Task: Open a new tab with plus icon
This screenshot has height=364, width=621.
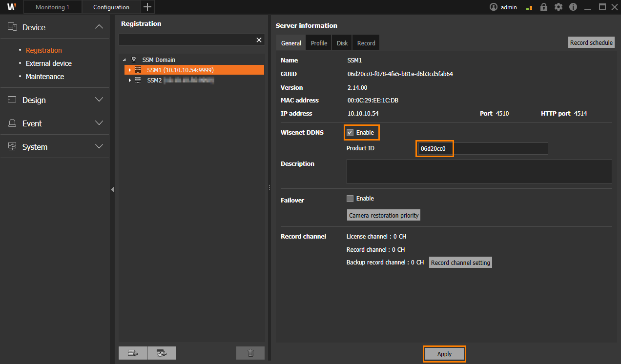Action: pos(147,7)
